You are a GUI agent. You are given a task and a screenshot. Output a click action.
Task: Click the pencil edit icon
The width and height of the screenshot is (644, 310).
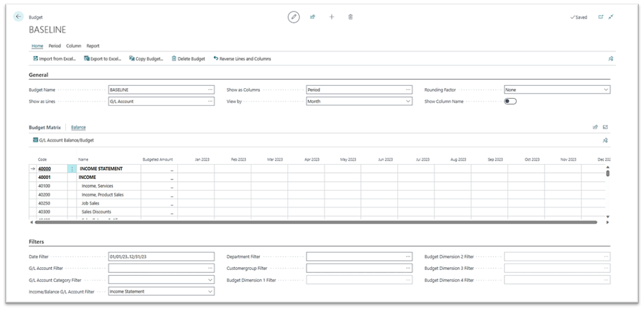(x=293, y=17)
